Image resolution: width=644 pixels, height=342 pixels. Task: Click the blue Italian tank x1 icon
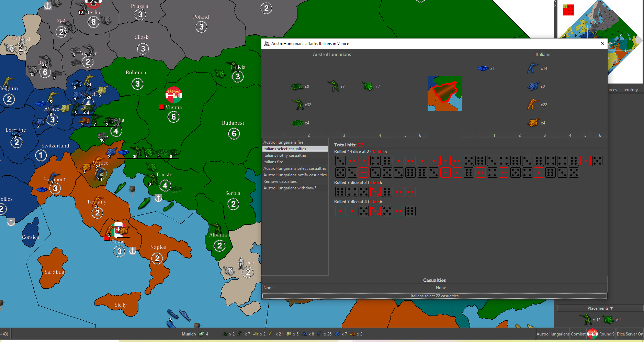pos(483,68)
